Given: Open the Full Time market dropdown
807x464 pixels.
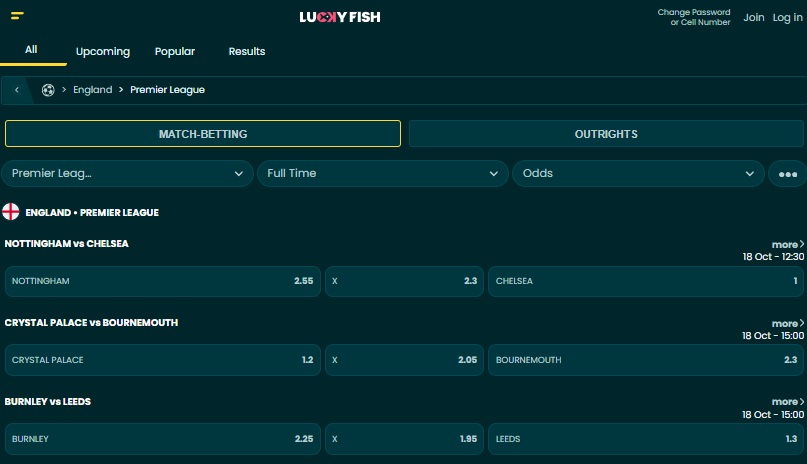Looking at the screenshot, I should click(x=382, y=174).
